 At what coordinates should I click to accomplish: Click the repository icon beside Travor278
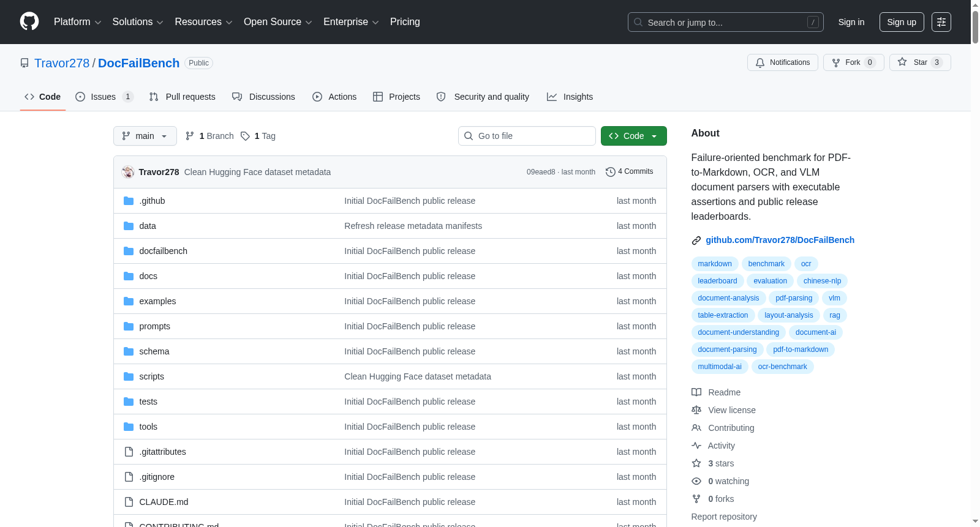click(x=24, y=63)
